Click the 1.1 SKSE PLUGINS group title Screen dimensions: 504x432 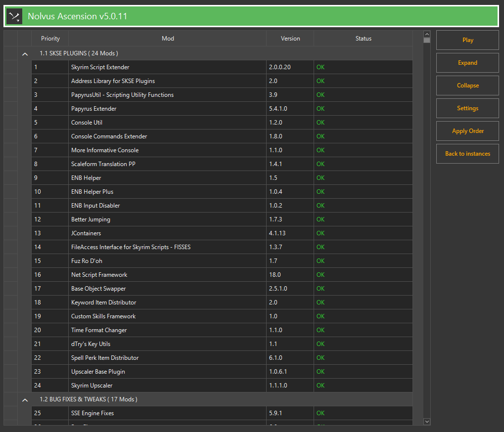[79, 53]
